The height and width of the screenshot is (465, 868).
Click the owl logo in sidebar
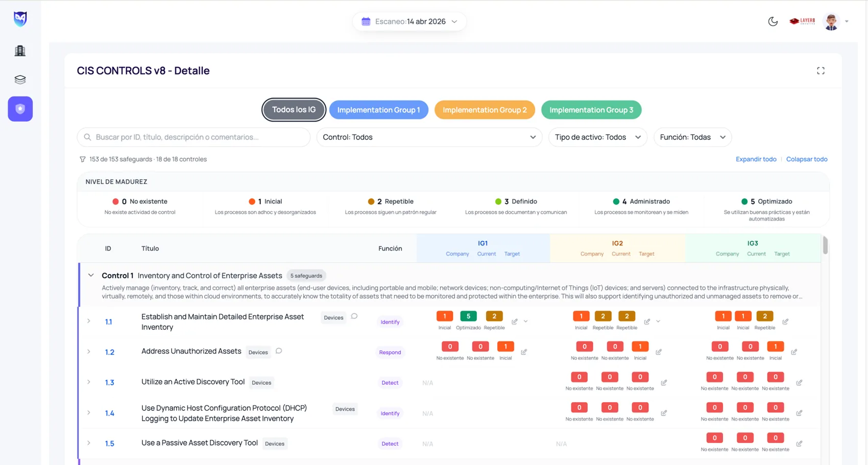pos(20,19)
